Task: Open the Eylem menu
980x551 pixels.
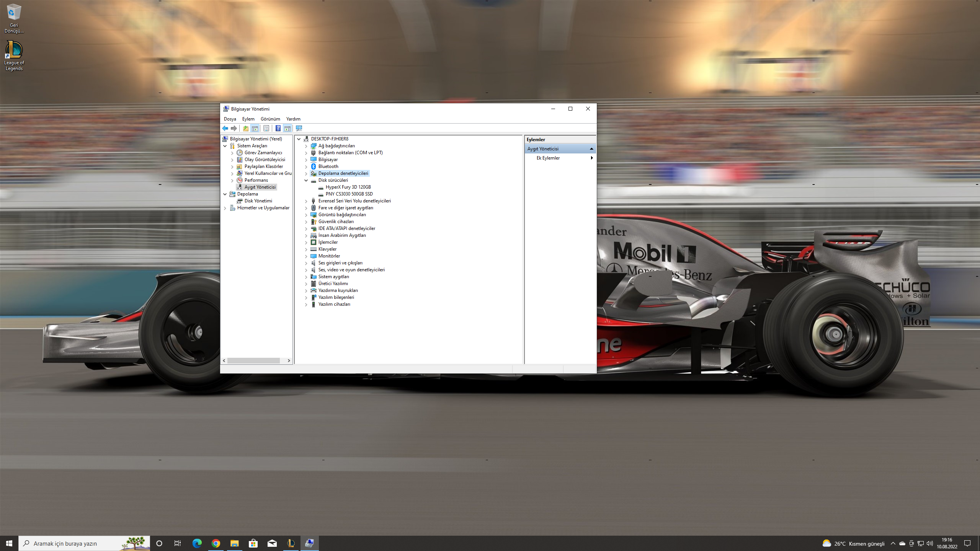Action: pyautogui.click(x=248, y=119)
